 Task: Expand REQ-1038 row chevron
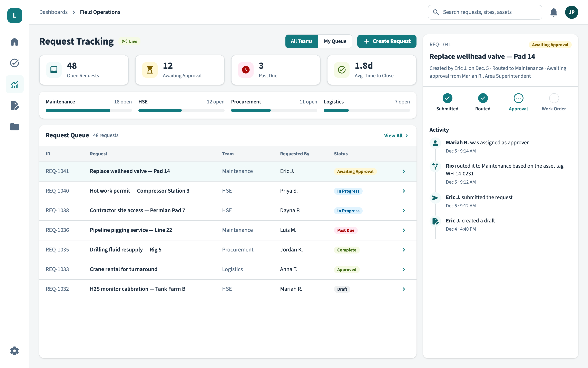tap(404, 211)
